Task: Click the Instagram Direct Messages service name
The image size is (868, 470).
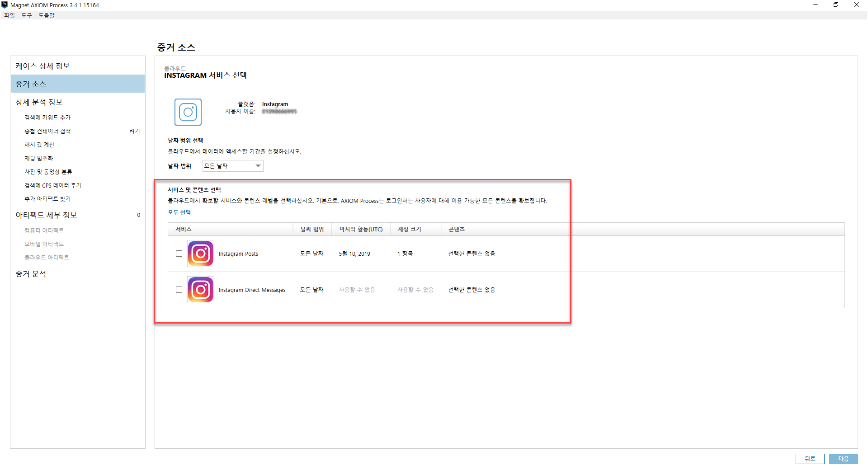Action: (252, 290)
